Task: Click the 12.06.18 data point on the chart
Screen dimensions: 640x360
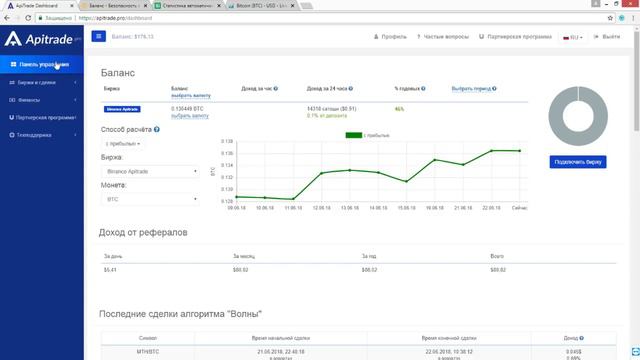Action: (x=322, y=173)
